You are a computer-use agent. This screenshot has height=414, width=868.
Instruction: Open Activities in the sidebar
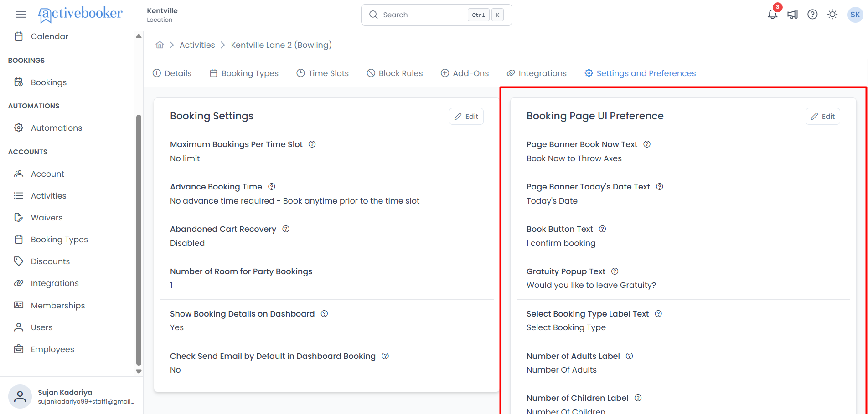click(48, 196)
